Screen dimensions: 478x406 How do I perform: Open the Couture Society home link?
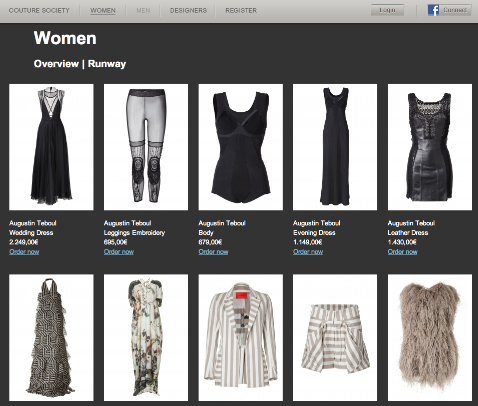point(39,11)
